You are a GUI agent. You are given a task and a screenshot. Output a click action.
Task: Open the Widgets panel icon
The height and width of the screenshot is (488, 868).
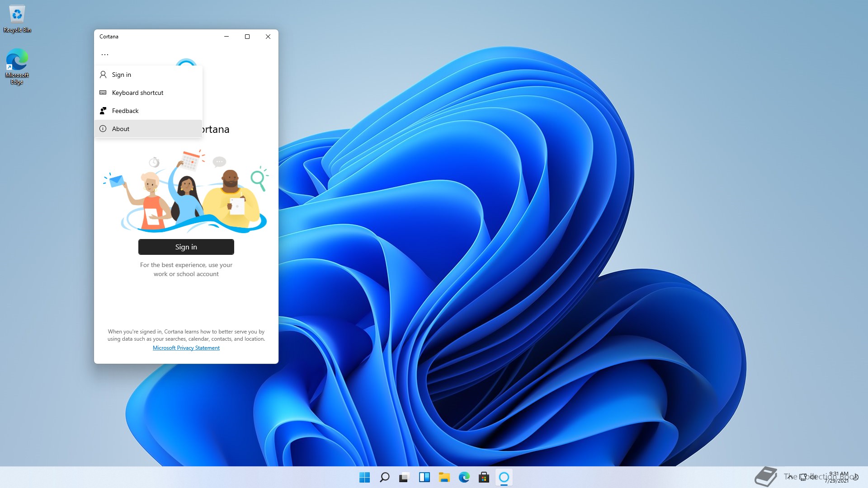click(424, 477)
